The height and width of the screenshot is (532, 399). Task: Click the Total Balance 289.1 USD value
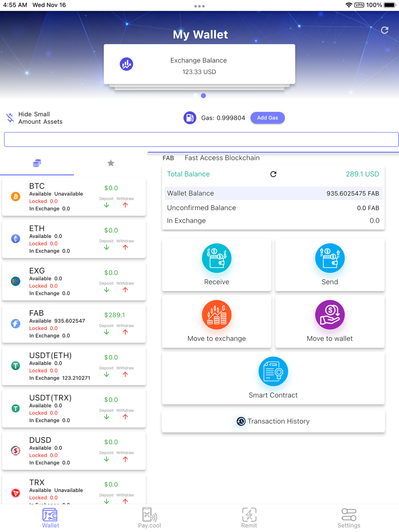[x=362, y=174]
